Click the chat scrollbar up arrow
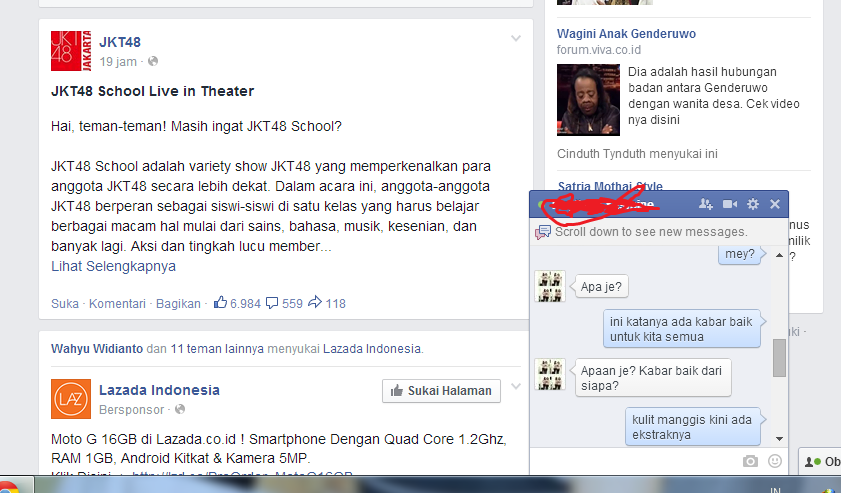 pos(779,255)
